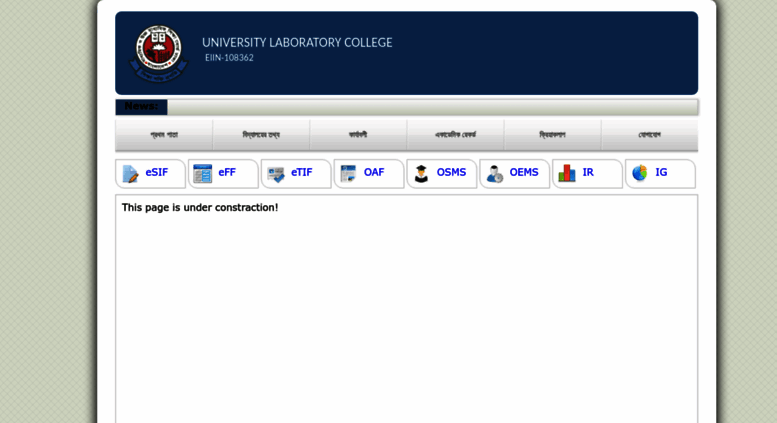Open the second Bengali menu item beside প্রথম পাতা
Viewport: 777px width, 423px height.
261,135
